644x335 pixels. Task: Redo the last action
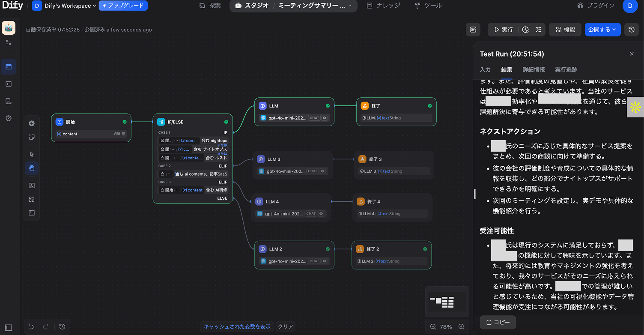46,326
